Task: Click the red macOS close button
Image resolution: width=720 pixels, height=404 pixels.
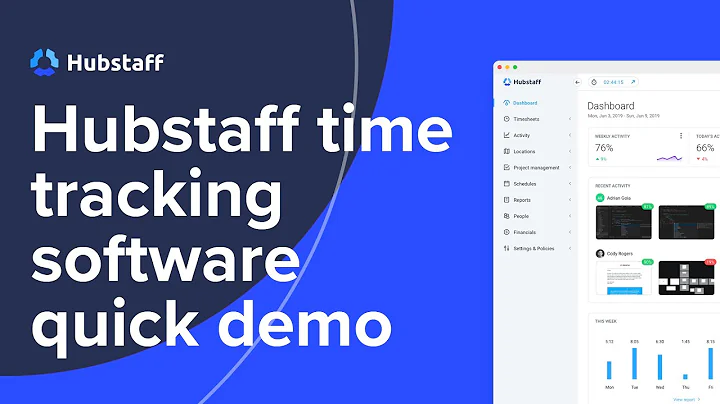Action: pyautogui.click(x=500, y=67)
